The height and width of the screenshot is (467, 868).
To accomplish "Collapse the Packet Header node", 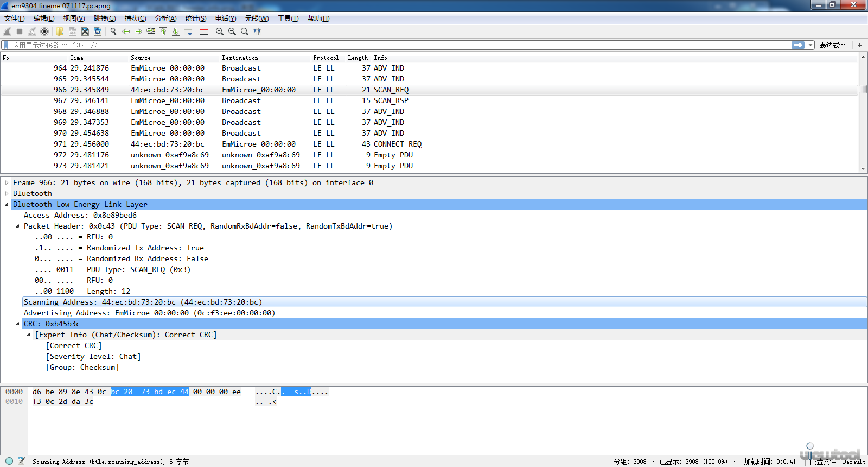I will 17,226.
